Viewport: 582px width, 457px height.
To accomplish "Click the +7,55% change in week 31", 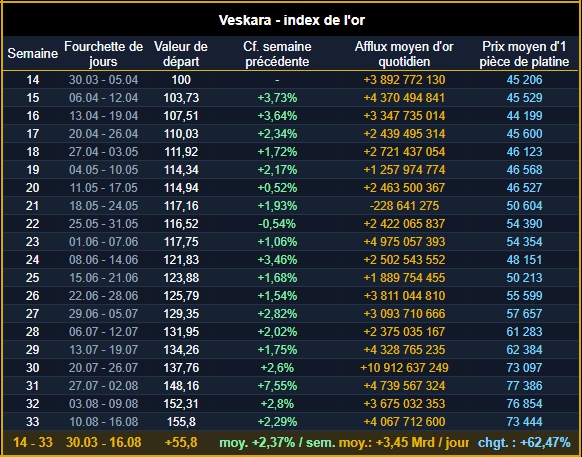I will coord(277,386).
